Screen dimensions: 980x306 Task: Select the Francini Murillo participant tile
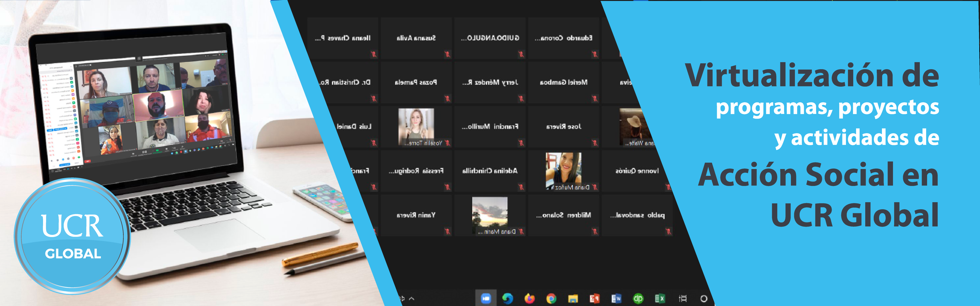(x=490, y=126)
